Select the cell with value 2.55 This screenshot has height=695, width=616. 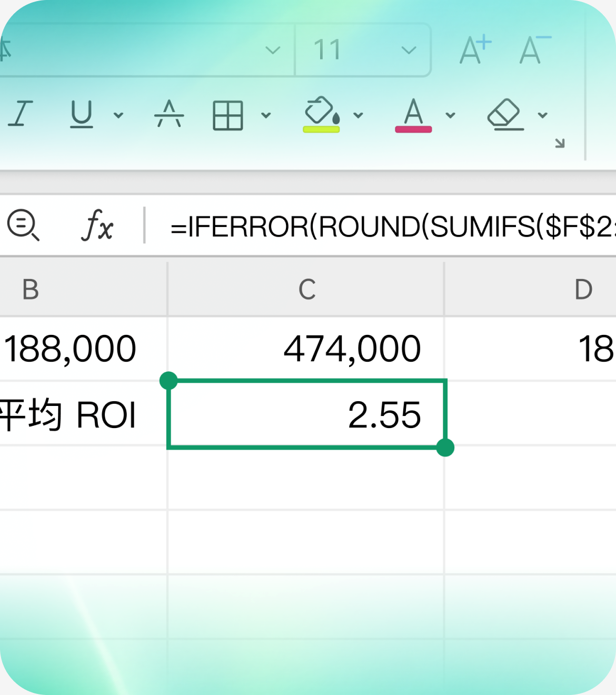[306, 414]
